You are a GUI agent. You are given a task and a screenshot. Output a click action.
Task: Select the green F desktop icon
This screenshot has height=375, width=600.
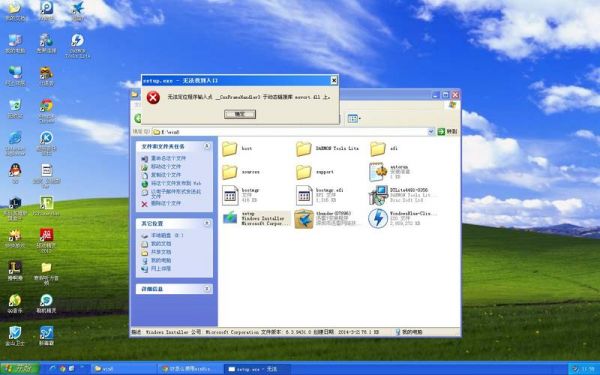pyautogui.click(x=46, y=206)
